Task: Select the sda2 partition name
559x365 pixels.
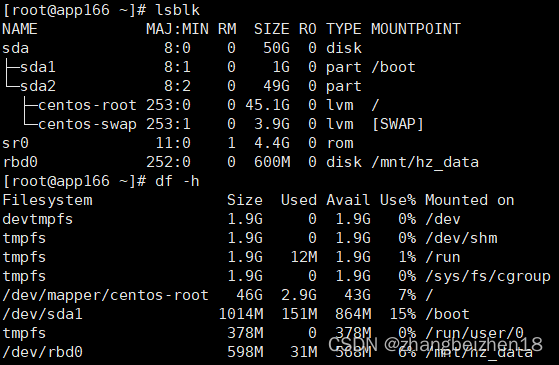Action: [x=38, y=86]
